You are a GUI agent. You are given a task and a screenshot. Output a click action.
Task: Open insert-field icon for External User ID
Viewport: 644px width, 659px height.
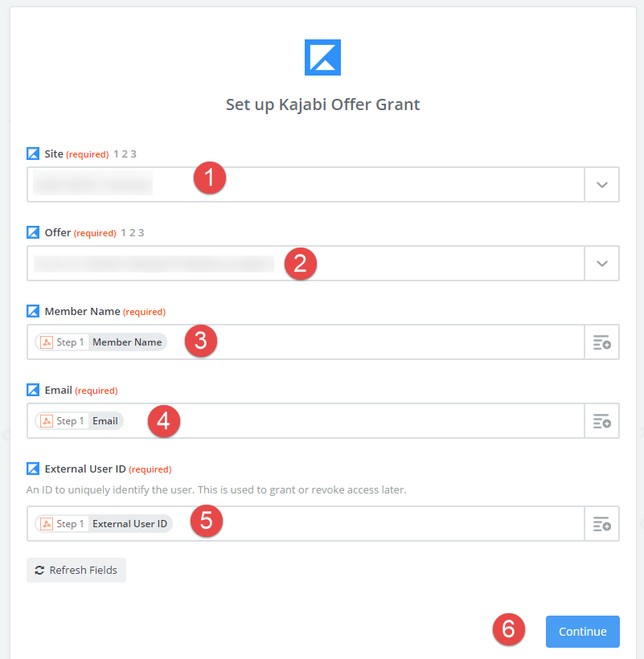[601, 524]
